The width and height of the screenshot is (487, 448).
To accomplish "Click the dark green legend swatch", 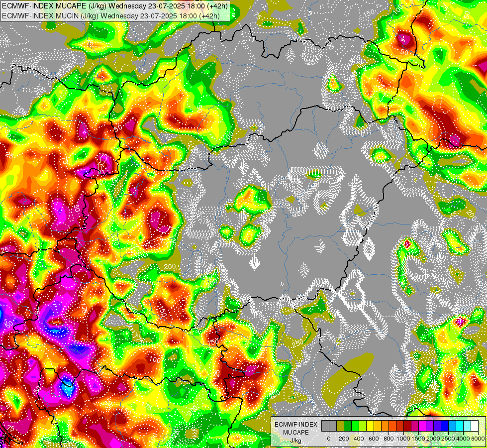I will [348, 426].
